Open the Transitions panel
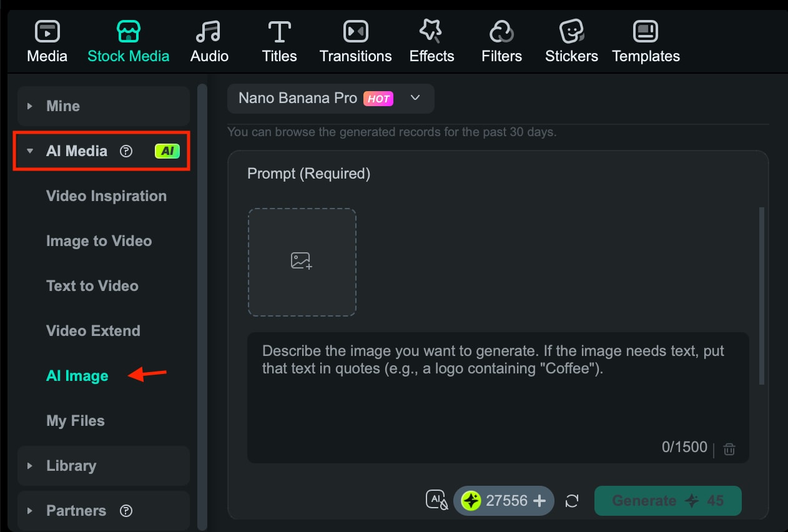 pos(355,39)
